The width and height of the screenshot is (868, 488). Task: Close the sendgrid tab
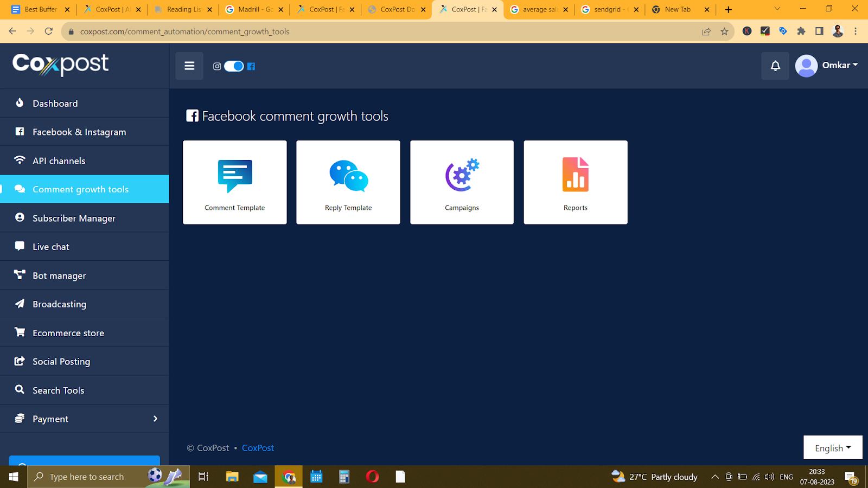coord(636,10)
